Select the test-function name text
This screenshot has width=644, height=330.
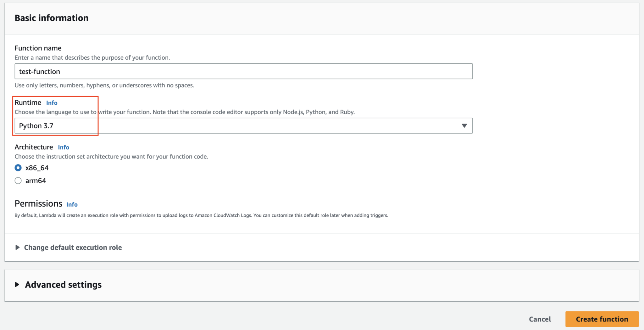coord(39,71)
